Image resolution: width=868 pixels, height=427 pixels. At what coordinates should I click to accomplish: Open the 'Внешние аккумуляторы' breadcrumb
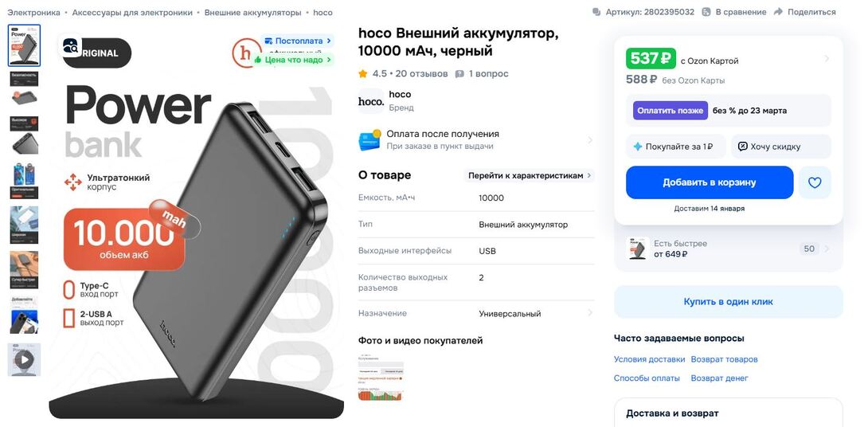click(252, 12)
